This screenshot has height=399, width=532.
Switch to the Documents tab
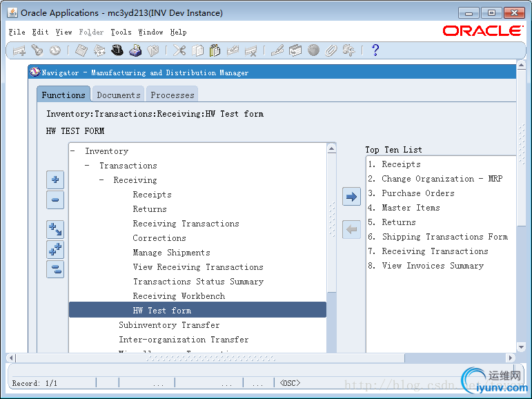point(119,95)
